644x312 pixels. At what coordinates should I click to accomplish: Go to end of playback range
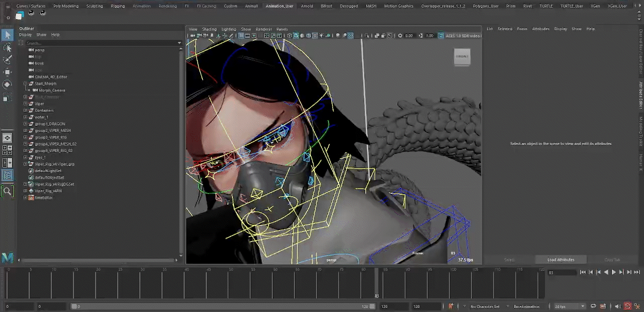pos(637,272)
